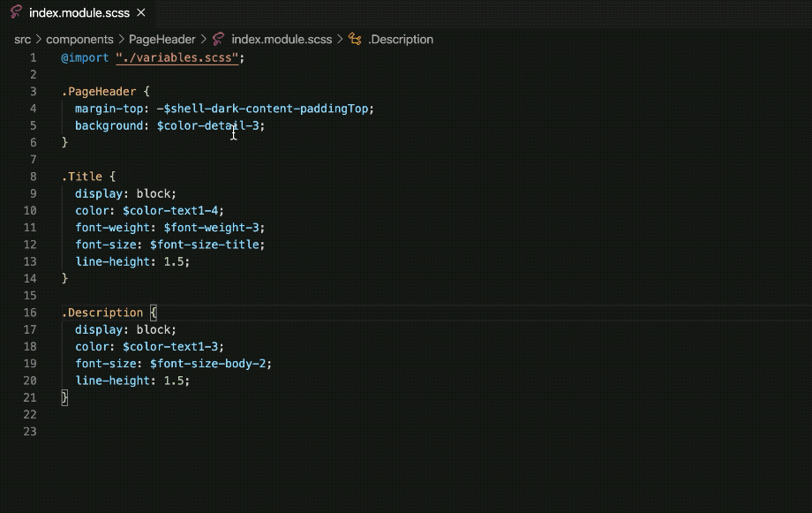
Task: Open the components breadcrumb segment
Action: pyautogui.click(x=79, y=40)
